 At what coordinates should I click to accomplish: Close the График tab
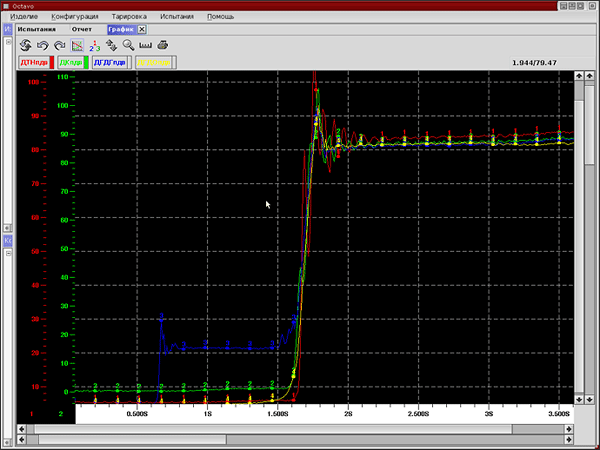[x=142, y=30]
